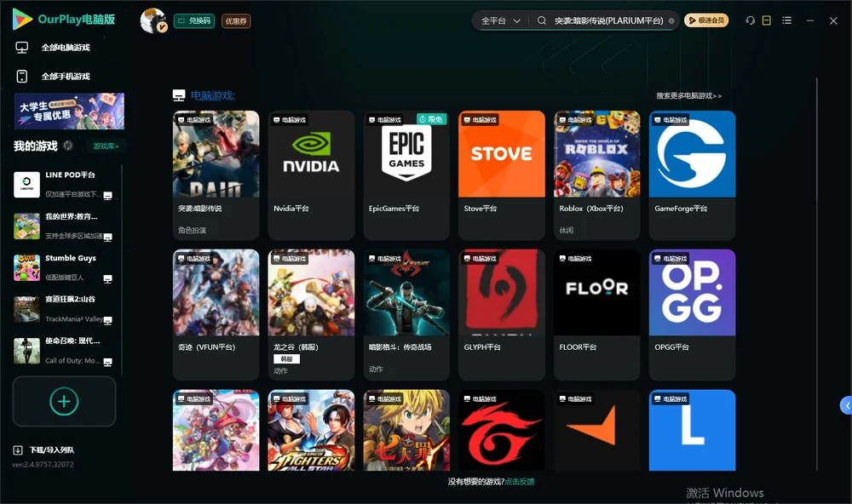Open the 突袭:暗影传说 game card
The width and height of the screenshot is (852, 504).
click(x=216, y=175)
